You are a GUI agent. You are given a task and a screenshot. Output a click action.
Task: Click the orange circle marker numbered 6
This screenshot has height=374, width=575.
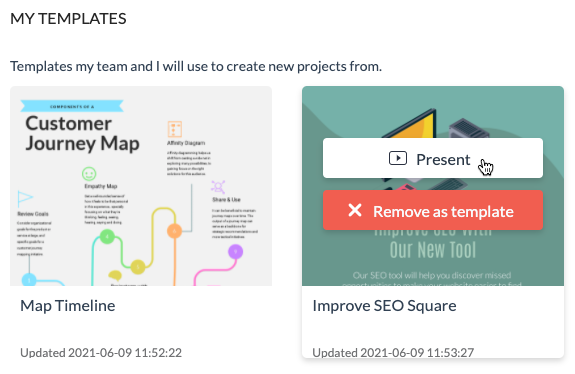(x=175, y=231)
